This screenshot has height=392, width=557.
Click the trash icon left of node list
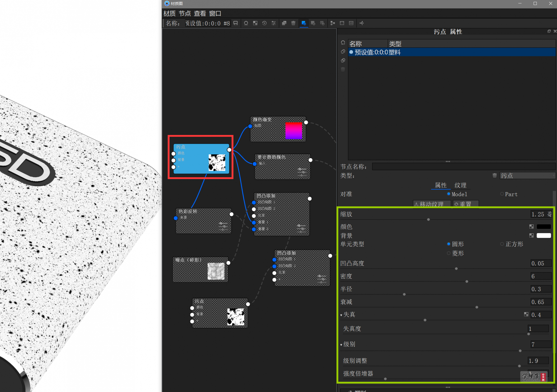343,69
